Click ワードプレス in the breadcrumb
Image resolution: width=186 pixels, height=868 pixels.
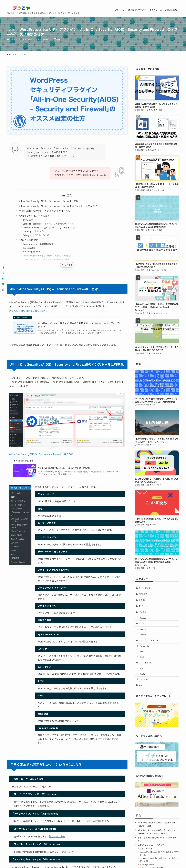[x=22, y=54]
